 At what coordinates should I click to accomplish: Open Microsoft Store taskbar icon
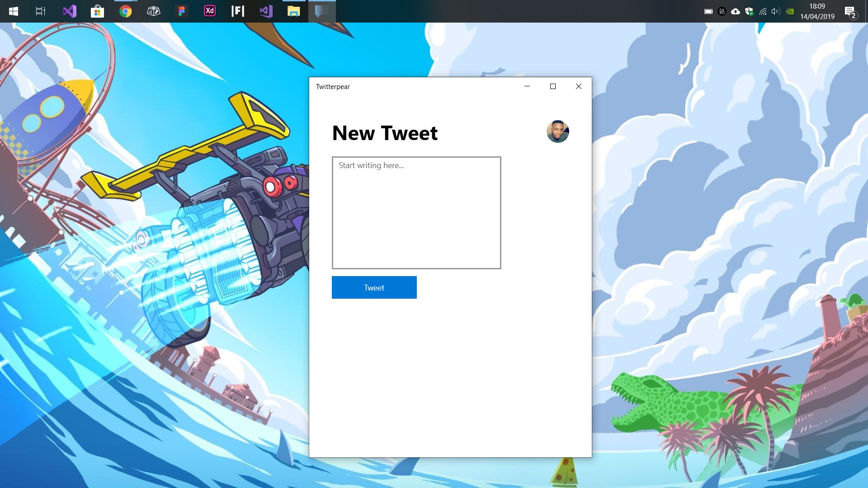point(97,11)
